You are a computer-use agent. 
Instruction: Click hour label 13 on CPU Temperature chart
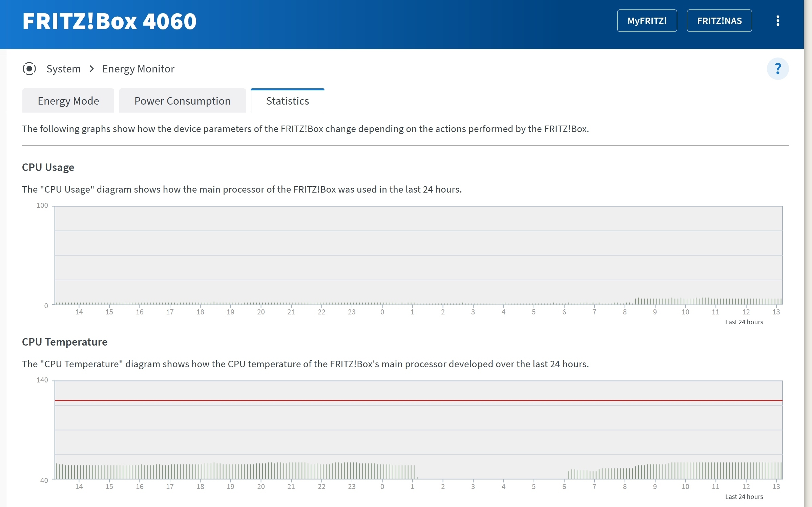776,487
